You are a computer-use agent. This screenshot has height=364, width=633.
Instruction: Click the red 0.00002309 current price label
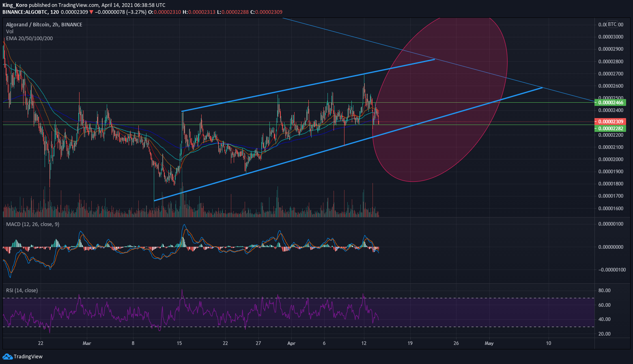[610, 121]
